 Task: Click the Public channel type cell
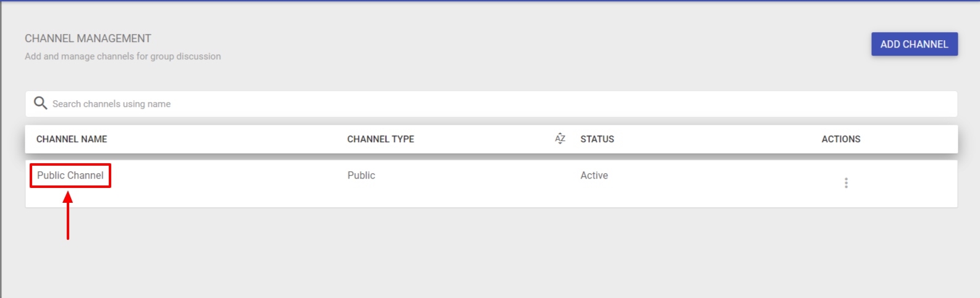click(x=361, y=176)
